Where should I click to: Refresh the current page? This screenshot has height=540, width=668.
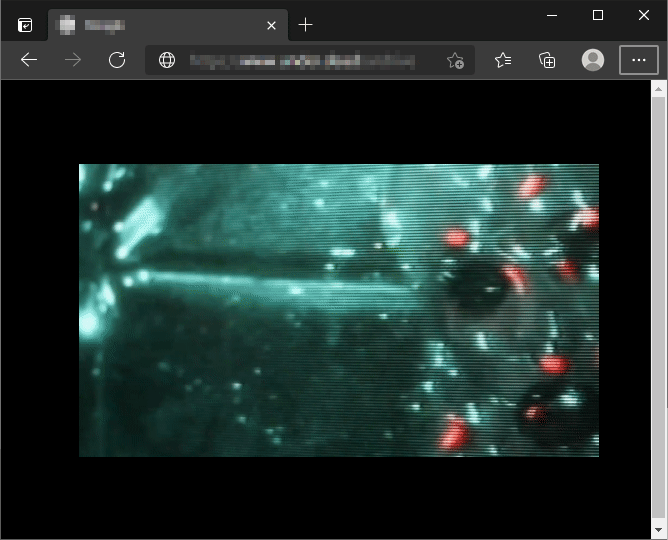click(x=117, y=60)
